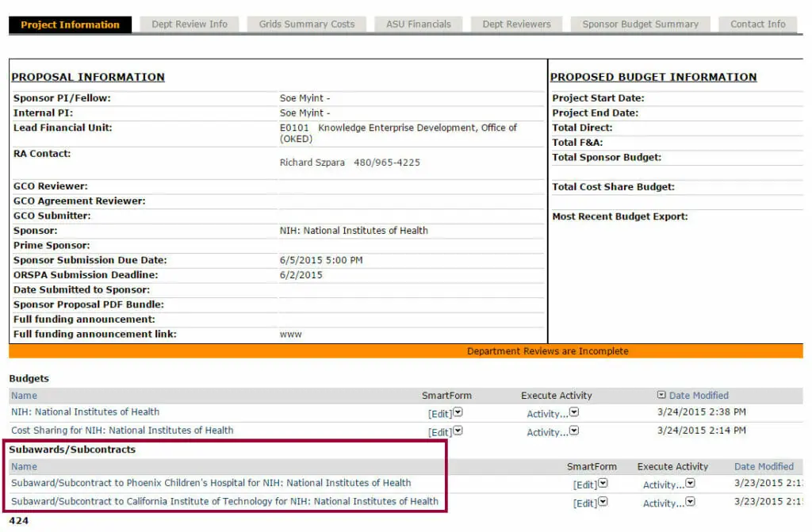The height and width of the screenshot is (532, 812).
Task: Open the NIH: National Institutes of Health budget
Action: click(85, 412)
